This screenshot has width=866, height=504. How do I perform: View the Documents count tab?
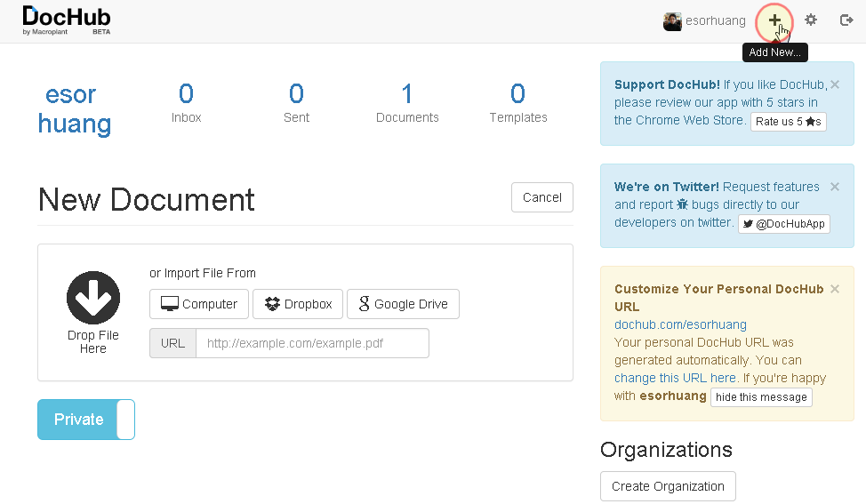click(x=407, y=103)
